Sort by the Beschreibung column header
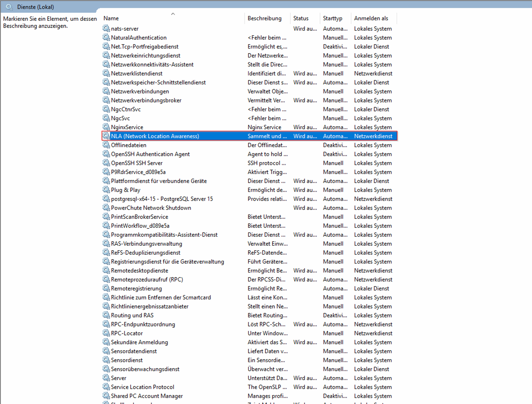This screenshot has height=404, width=532. coord(264,18)
